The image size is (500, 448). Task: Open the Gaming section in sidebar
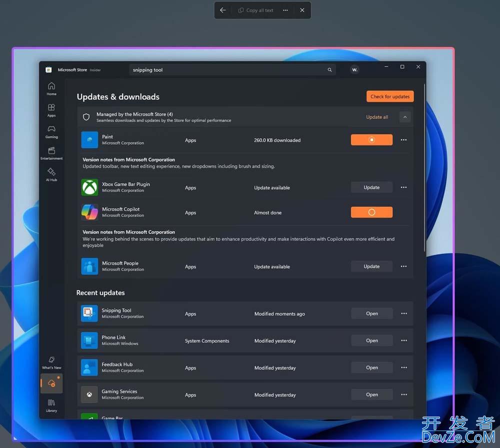51,132
